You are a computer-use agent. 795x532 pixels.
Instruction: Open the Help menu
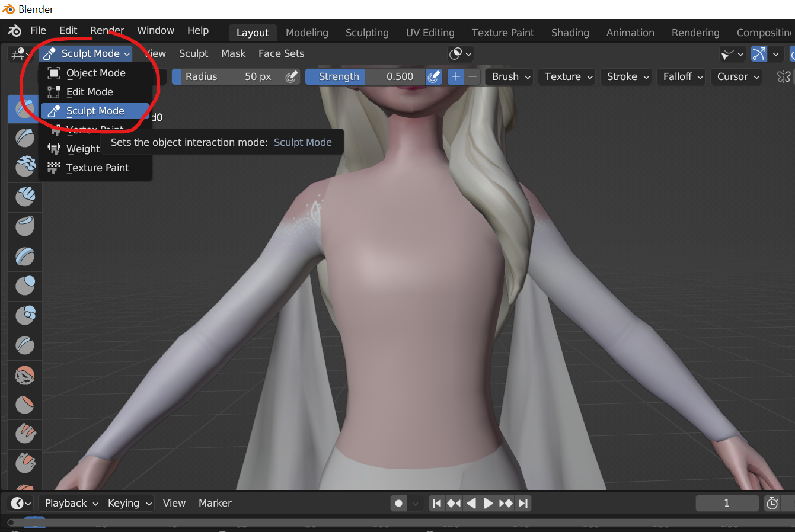(198, 30)
